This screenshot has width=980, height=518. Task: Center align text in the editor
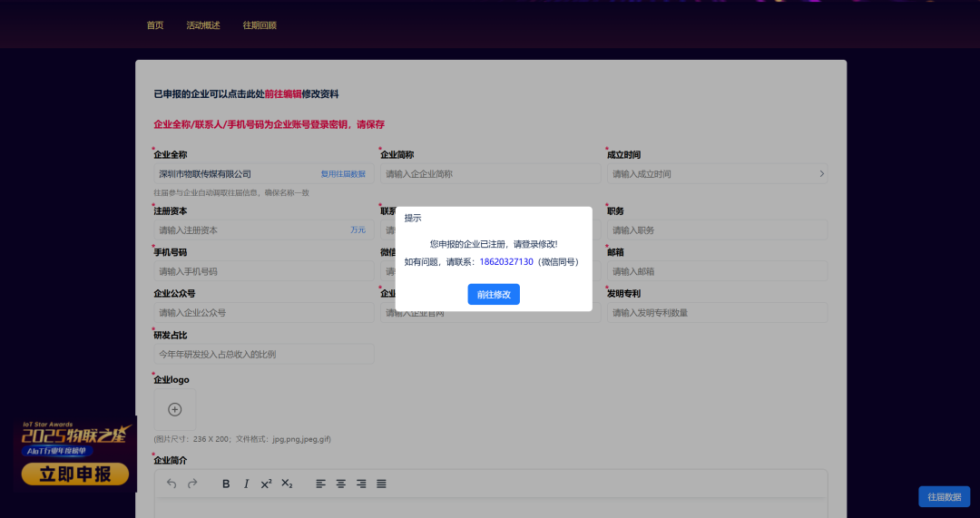pos(341,484)
